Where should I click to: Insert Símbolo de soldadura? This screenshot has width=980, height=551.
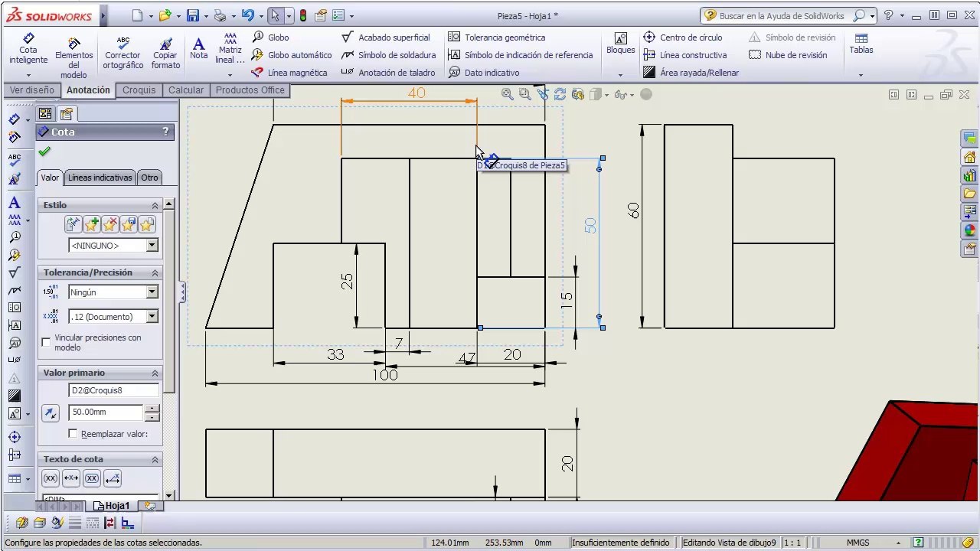coord(388,55)
